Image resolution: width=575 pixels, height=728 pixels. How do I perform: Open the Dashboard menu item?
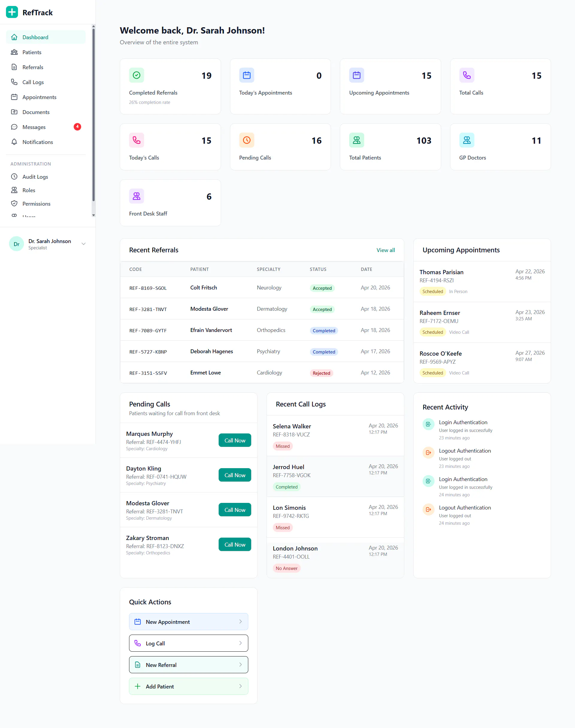[46, 37]
